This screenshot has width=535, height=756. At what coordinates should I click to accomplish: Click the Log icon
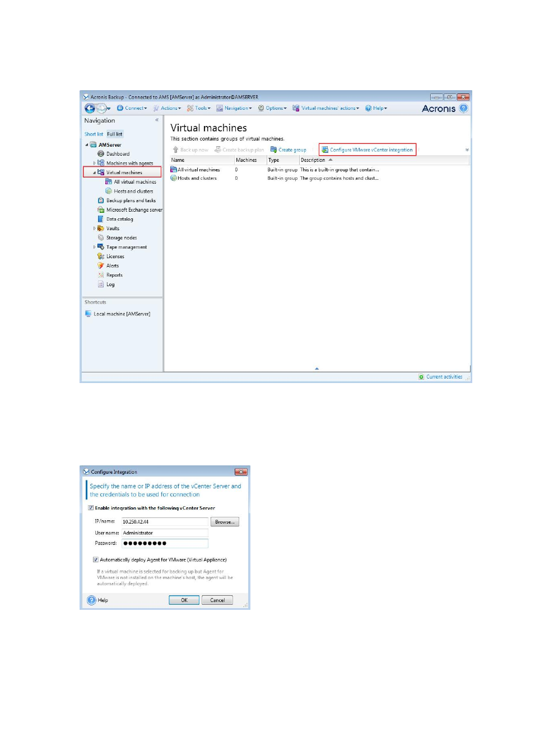(x=101, y=284)
